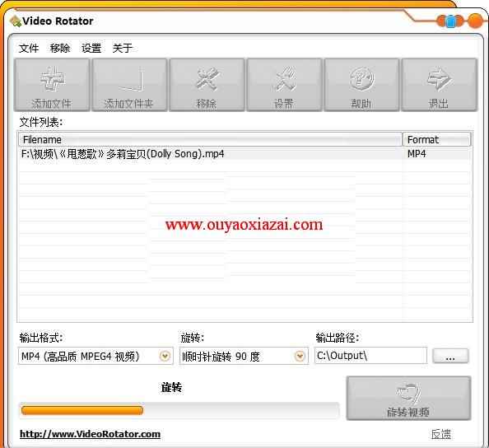
Task: Click the C:\Output\ path field
Action: (370, 355)
